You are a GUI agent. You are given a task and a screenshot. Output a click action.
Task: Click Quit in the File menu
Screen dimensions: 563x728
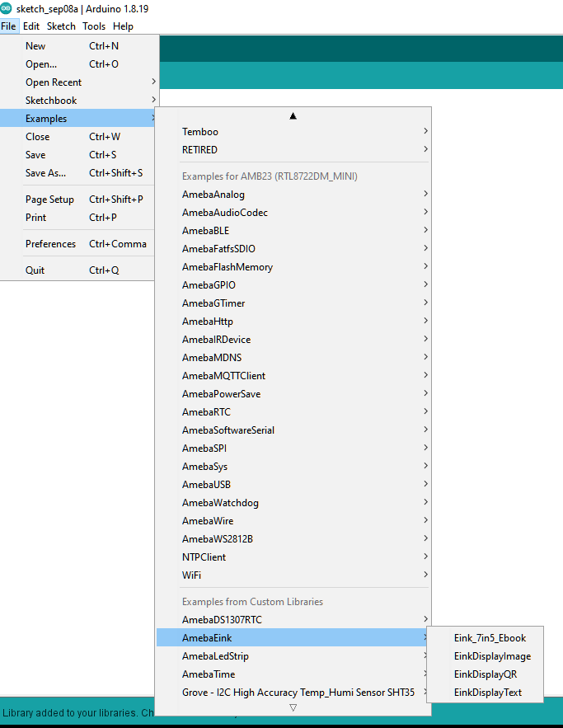point(77,270)
